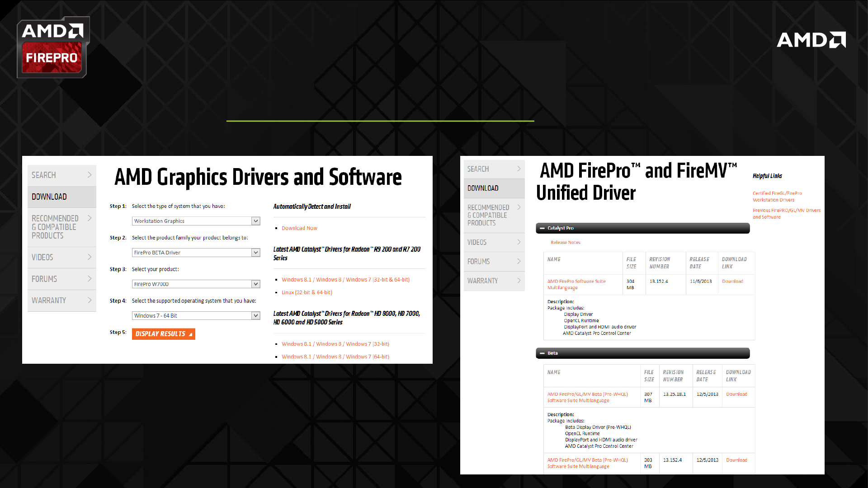Viewport: 868px width, 488px height.
Task: Select Download in the right sidebar menu
Action: point(483,188)
